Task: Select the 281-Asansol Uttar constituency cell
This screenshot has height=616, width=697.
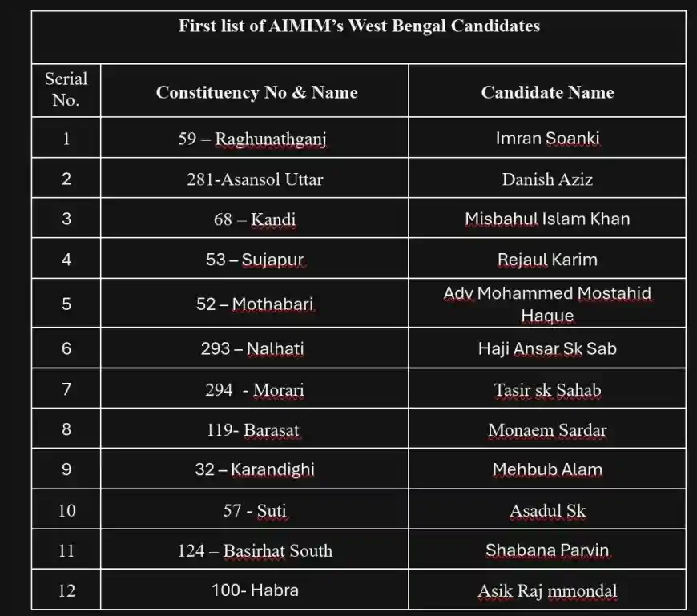Action: click(255, 179)
